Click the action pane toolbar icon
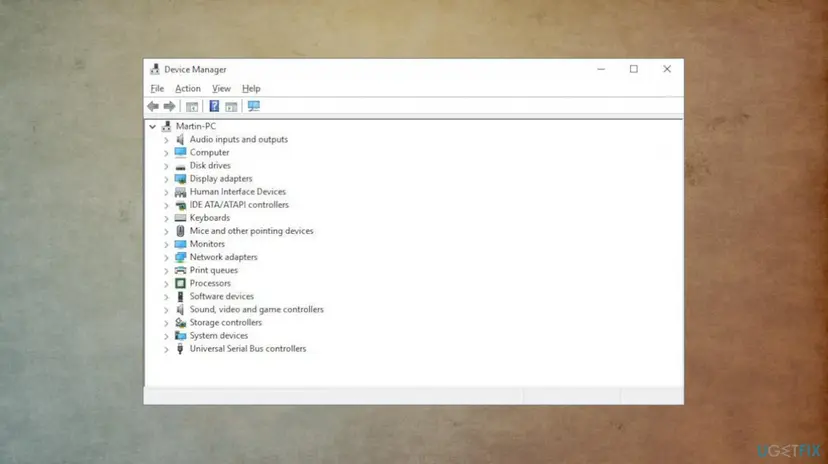The width and height of the screenshot is (828, 464). tap(231, 107)
